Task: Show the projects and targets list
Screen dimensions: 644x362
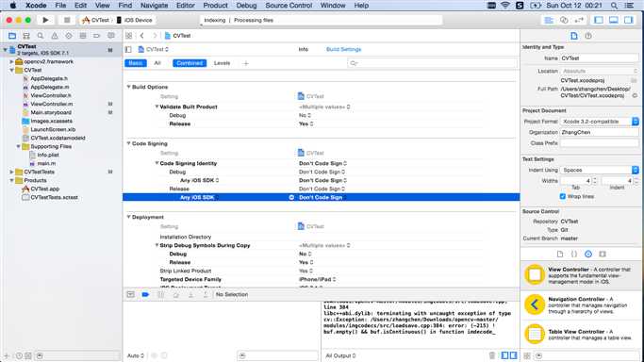Action: click(128, 49)
